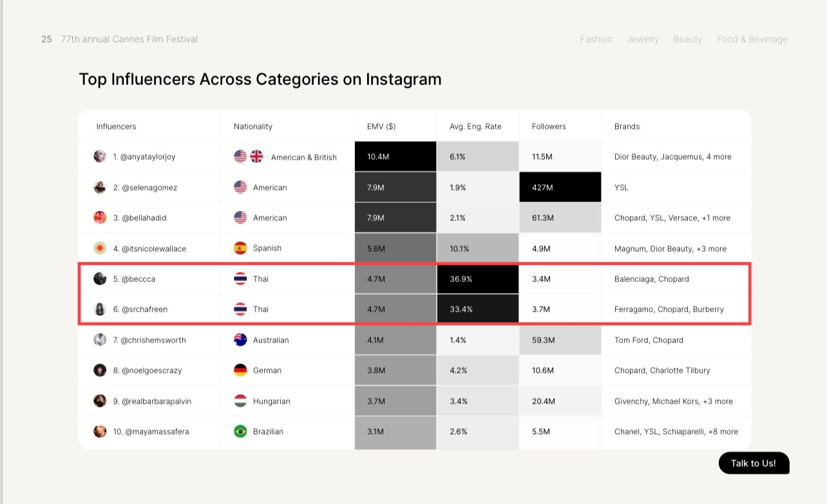Click the British flag icon
The height and width of the screenshot is (504, 827).
pyautogui.click(x=256, y=156)
